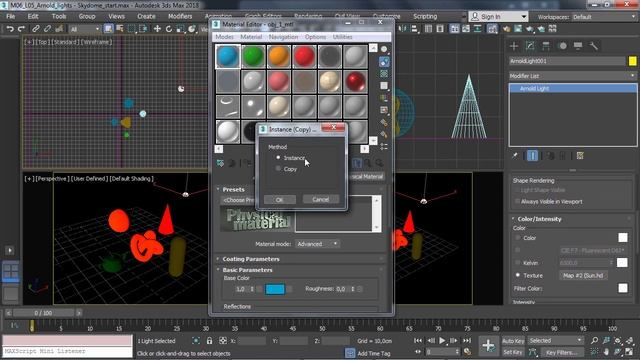Toggle the checkered Background icon in Material Editor

[x=384, y=74]
